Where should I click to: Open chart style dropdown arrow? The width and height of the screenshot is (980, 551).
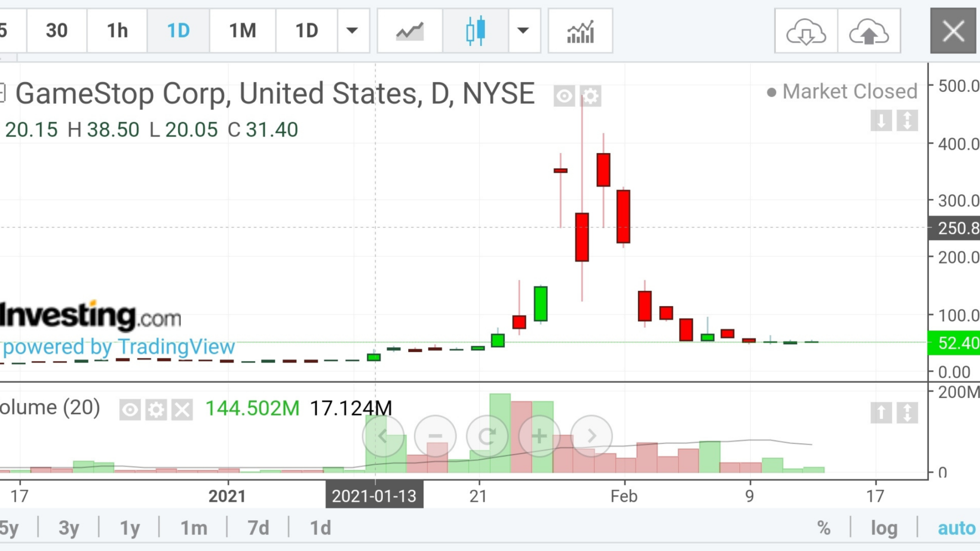click(524, 31)
